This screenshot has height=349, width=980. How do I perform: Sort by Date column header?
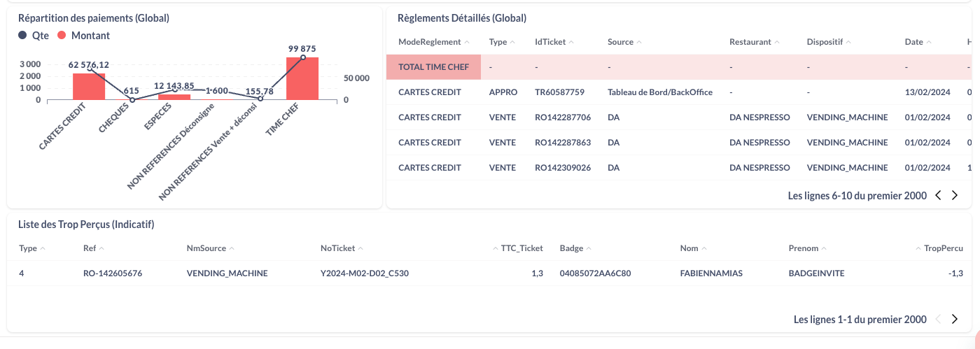click(914, 42)
